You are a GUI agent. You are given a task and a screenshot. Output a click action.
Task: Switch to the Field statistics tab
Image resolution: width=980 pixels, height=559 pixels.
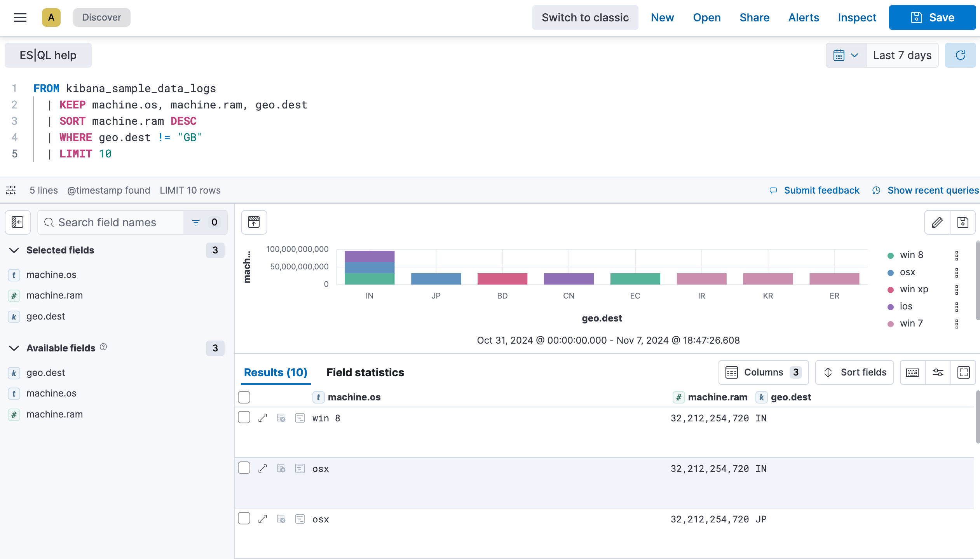click(365, 372)
